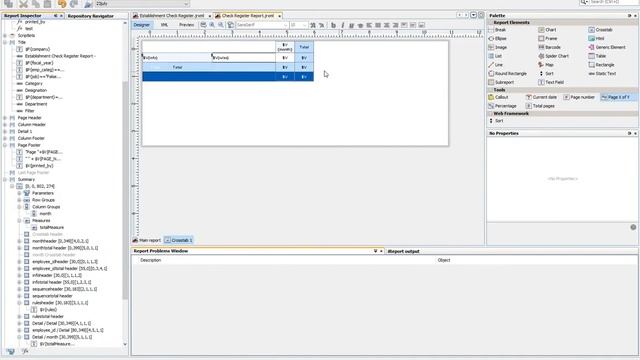Pick the Page number tool
The height and width of the screenshot is (360, 640).
[x=579, y=97]
